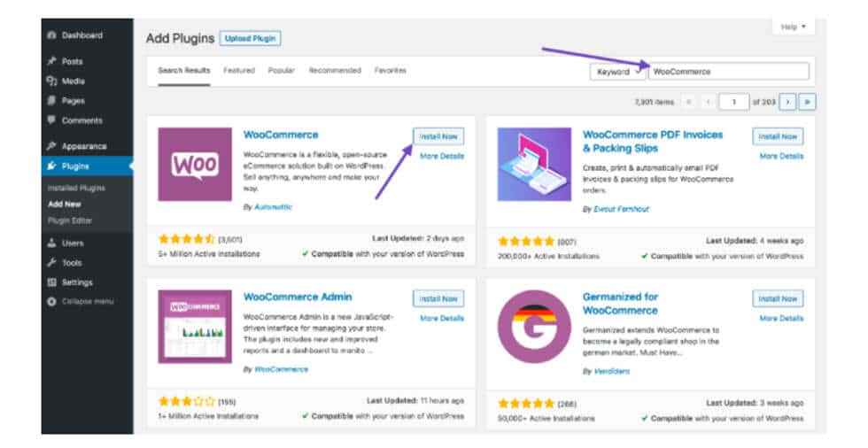This screenshot has width=868, height=448.
Task: Open Germanized for WooCommerce title link
Action: pos(620,304)
